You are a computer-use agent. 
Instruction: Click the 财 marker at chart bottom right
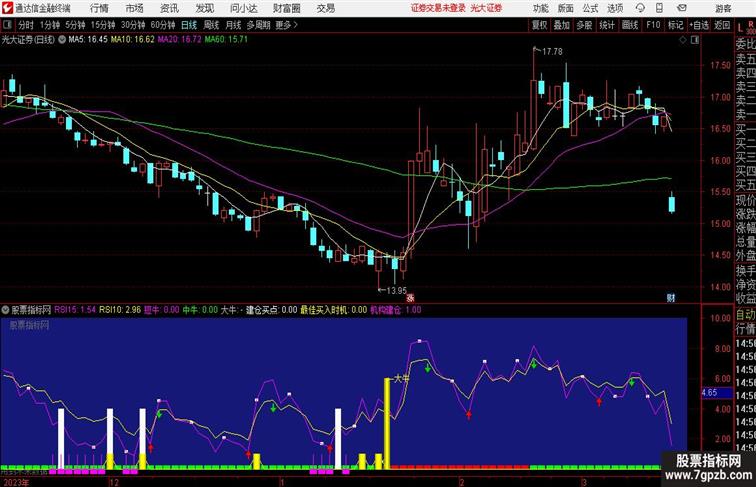coord(671,298)
